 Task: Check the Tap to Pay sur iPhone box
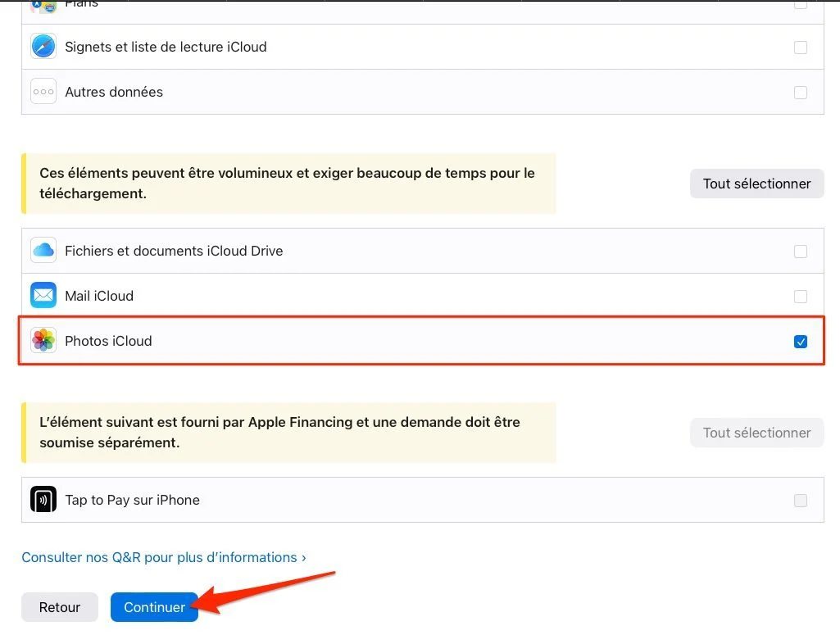[801, 501]
